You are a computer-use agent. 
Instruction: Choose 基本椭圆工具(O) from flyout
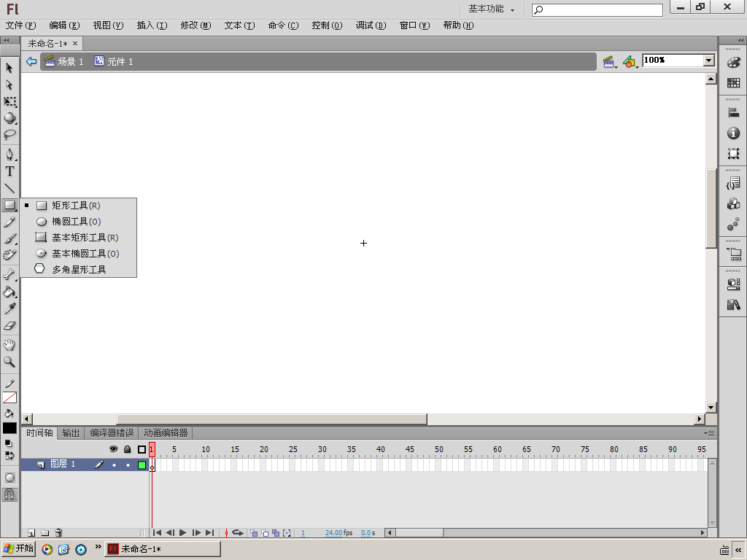(78, 253)
